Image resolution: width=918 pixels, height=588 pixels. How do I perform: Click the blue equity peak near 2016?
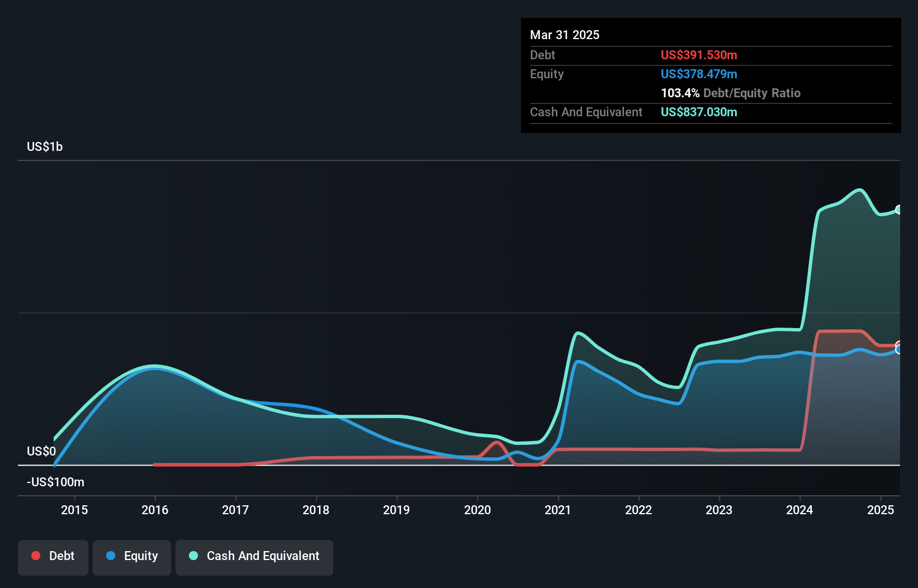pos(155,368)
